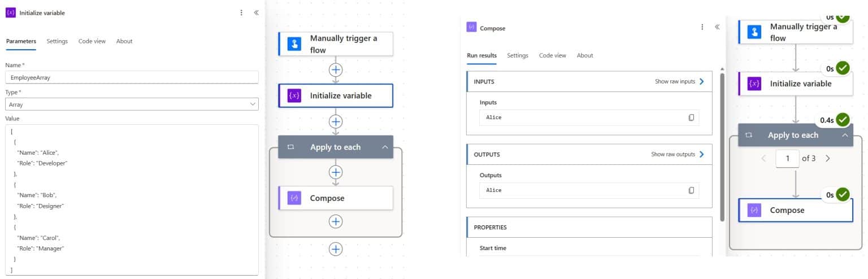Collapse the Apply to each loop in the designer

(385, 147)
